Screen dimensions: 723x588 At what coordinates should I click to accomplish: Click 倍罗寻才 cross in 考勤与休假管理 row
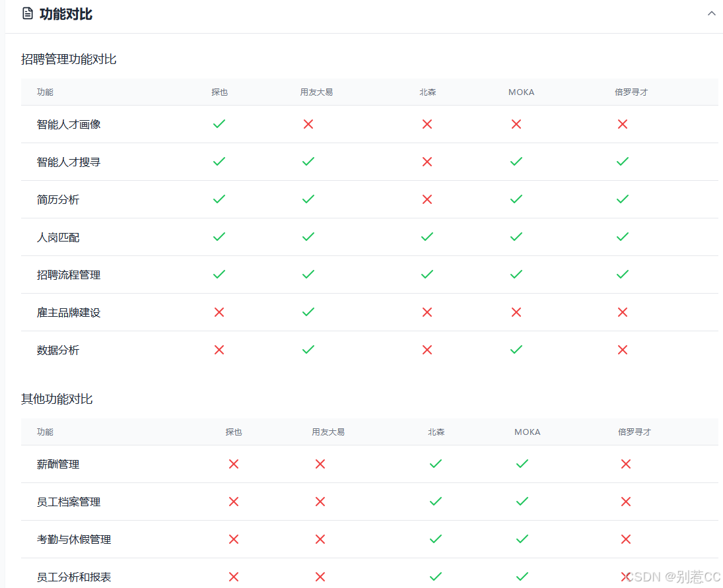click(626, 539)
